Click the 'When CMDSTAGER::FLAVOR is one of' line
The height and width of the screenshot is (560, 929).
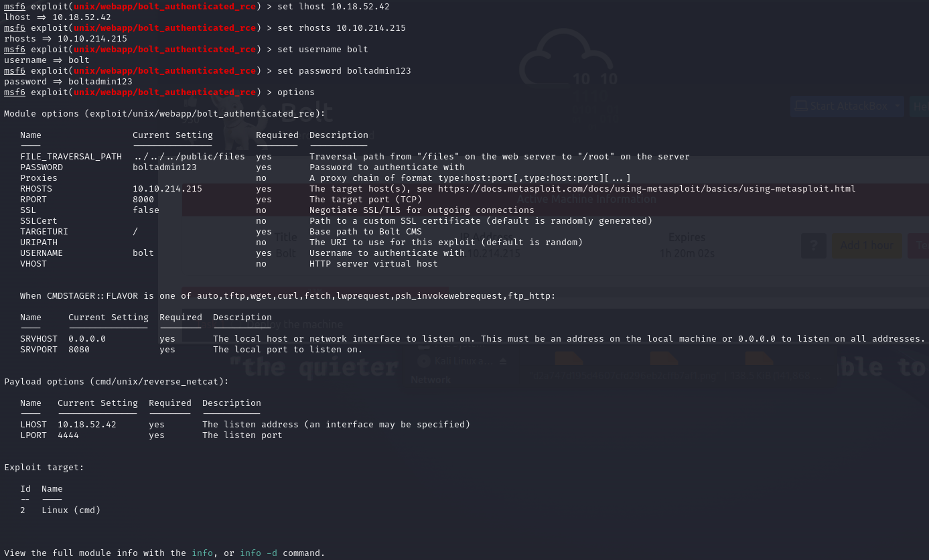(x=288, y=296)
